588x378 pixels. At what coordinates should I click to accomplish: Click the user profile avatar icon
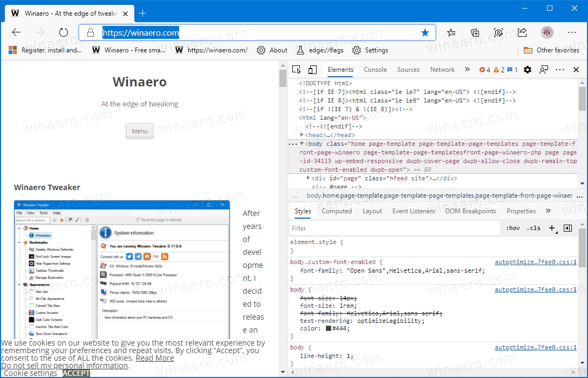[x=547, y=32]
